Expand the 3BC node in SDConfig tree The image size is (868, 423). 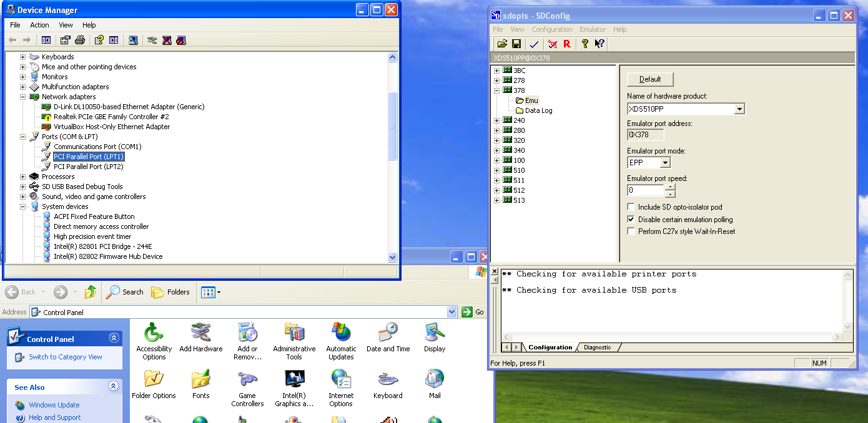coord(497,70)
